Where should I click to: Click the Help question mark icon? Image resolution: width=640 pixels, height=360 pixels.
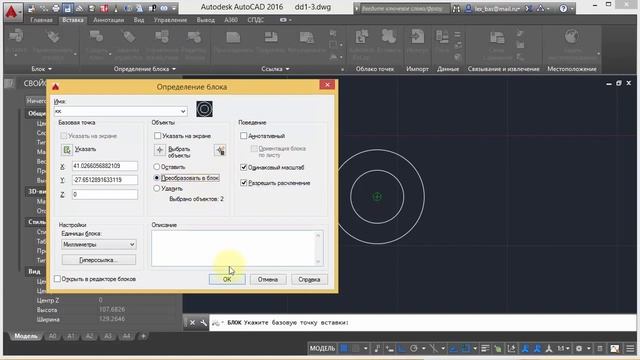coord(563,8)
